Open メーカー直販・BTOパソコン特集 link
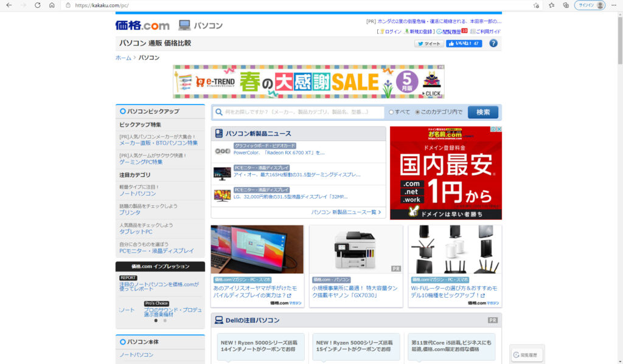 (x=159, y=143)
